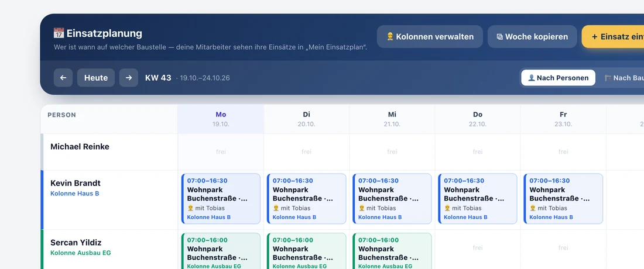
Task: Click worker icon in Kevin's Monday card
Action: [190, 208]
